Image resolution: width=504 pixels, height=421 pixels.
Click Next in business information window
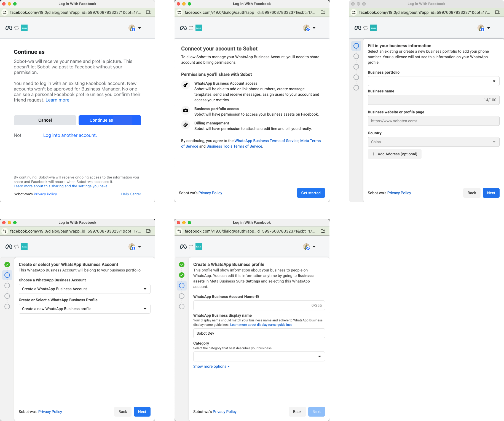pos(491,193)
